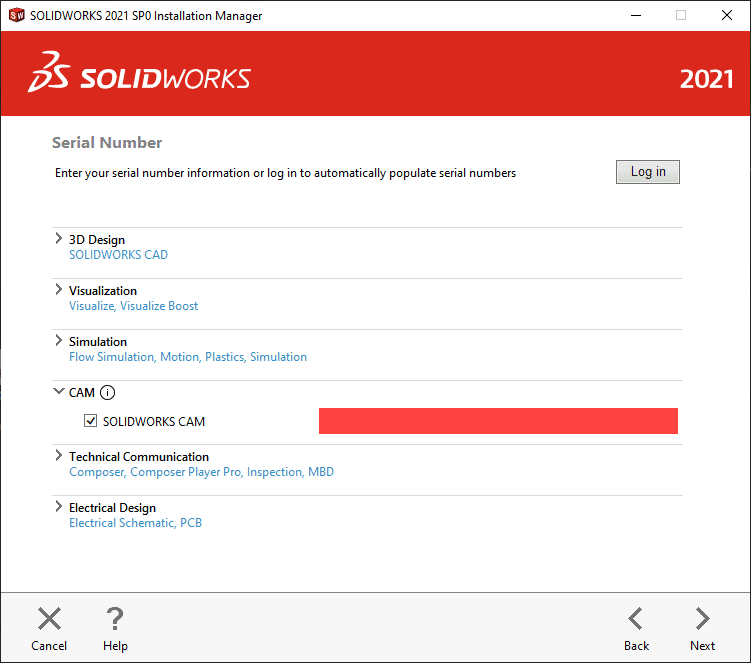751x663 pixels.
Task: Click the 3DS SOLIDWORKS logo in the banner
Action: (x=139, y=72)
